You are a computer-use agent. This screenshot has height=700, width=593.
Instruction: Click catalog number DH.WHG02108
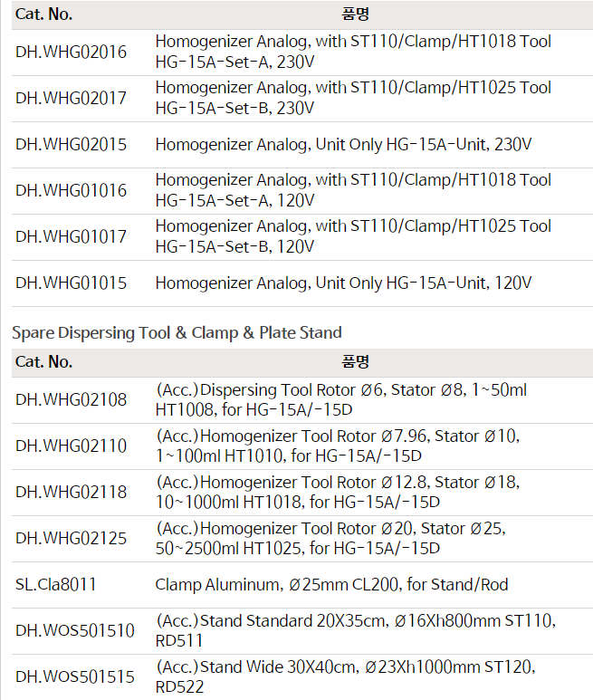coord(72,399)
